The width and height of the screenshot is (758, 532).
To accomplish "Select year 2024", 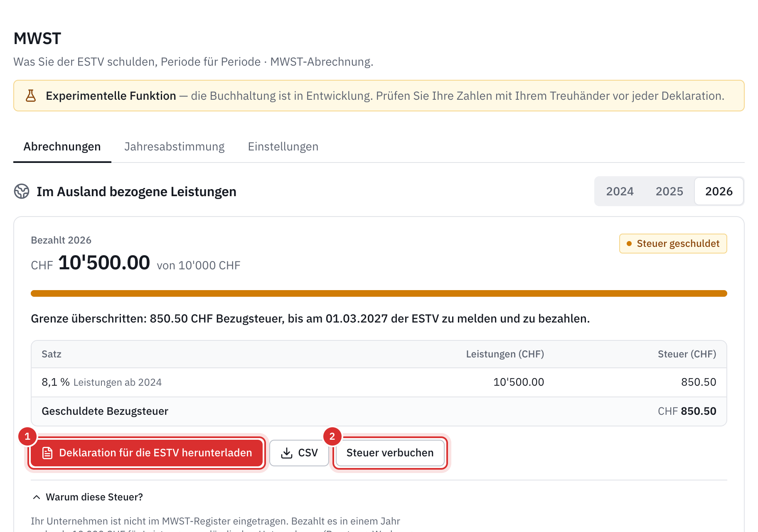I will click(x=620, y=191).
